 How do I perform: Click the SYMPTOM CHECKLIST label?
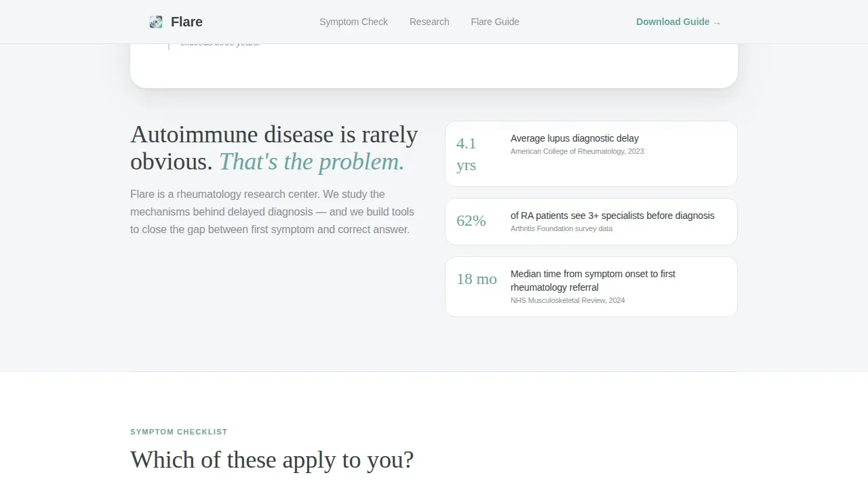click(x=179, y=432)
